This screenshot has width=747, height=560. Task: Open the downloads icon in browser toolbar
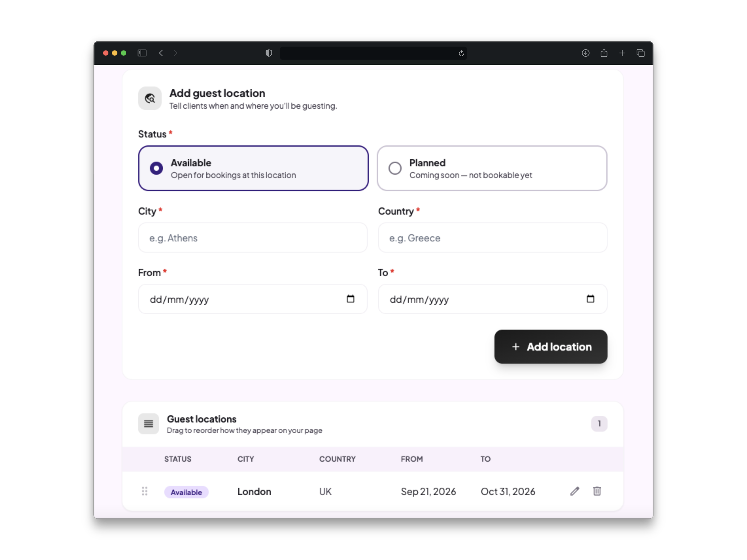coord(585,53)
